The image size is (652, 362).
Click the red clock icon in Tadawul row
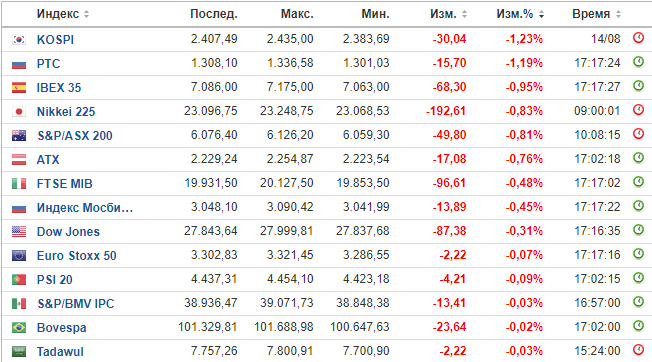638,350
